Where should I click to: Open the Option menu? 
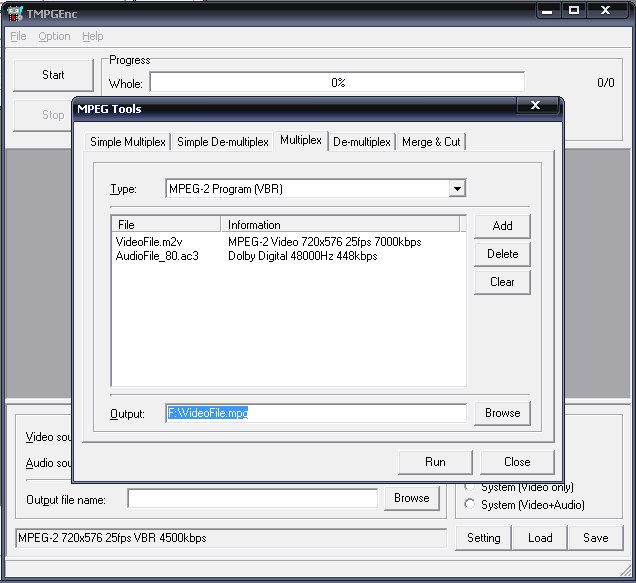(x=54, y=36)
